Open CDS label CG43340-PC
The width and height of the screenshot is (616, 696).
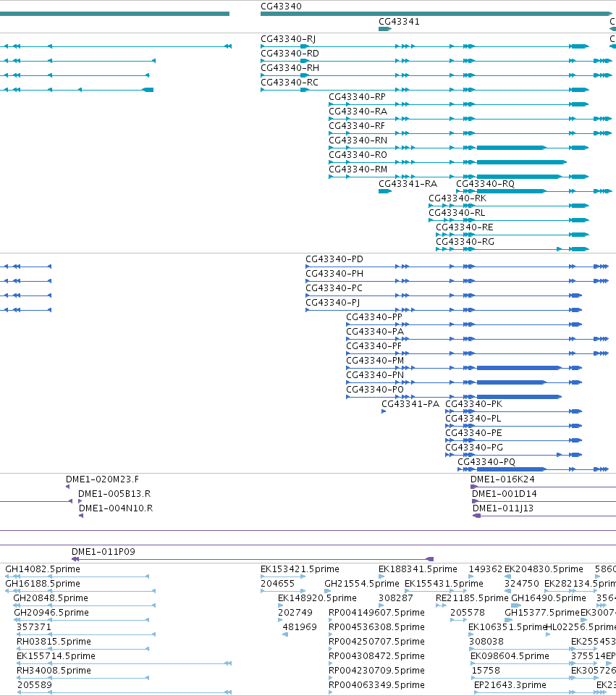click(334, 288)
